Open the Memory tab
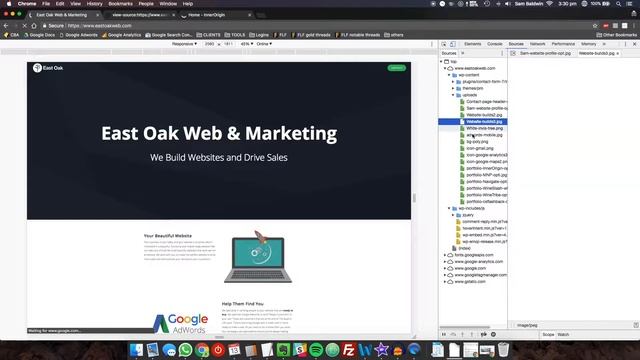The width and height of the screenshot is (640, 360). click(588, 44)
